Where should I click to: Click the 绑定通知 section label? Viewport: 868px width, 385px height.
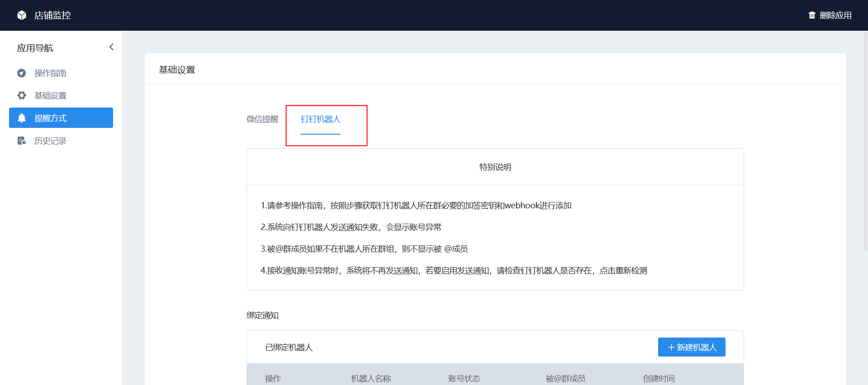coord(262,315)
